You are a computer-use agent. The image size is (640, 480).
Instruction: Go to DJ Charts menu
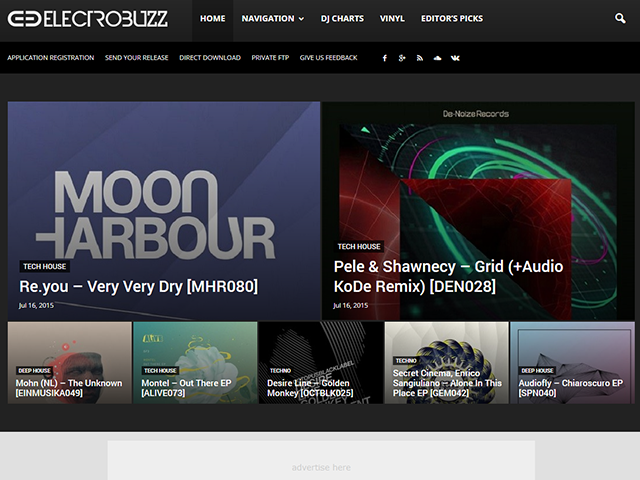coord(342,19)
